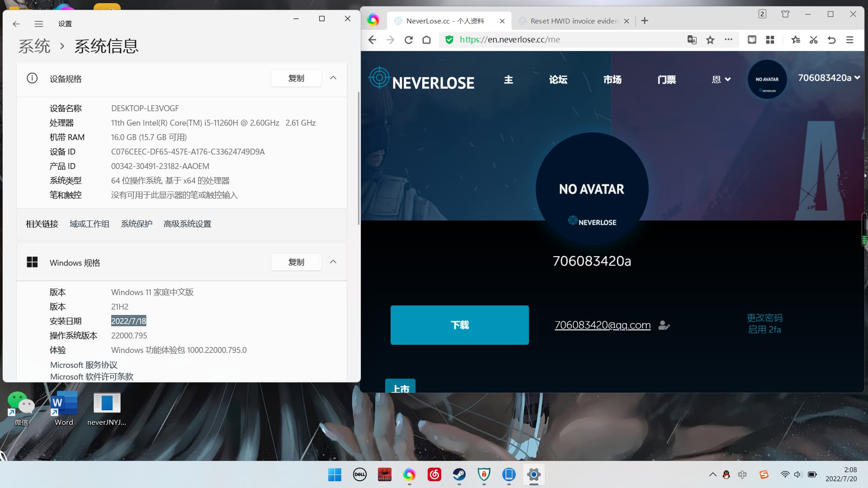Open 高级系统设置 link
Image resolution: width=868 pixels, height=488 pixels.
tap(187, 224)
